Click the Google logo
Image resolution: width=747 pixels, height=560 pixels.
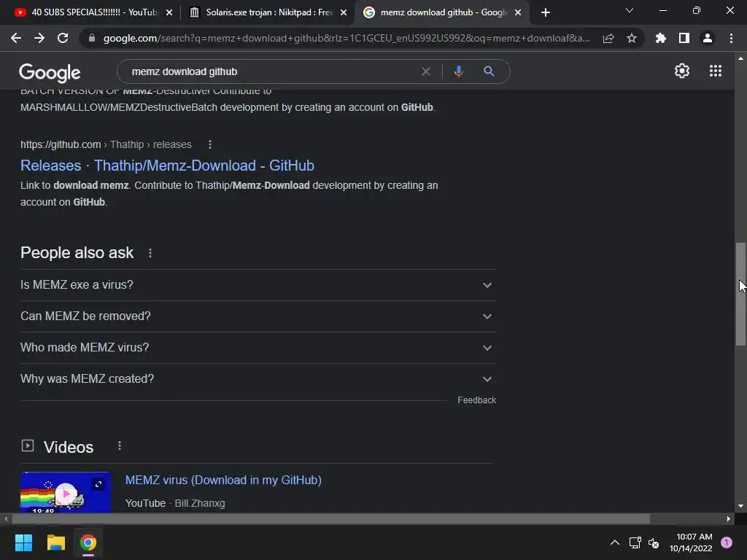click(x=50, y=72)
